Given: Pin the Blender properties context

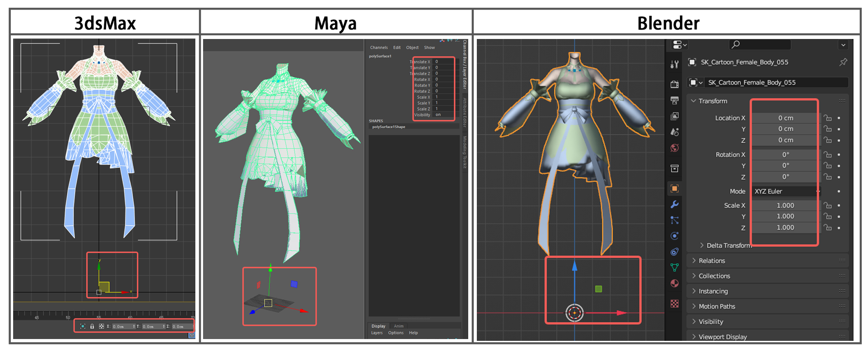Looking at the screenshot, I should [843, 62].
